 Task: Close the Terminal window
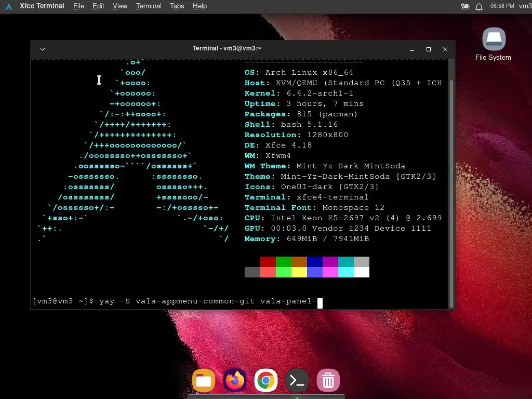tap(445, 49)
